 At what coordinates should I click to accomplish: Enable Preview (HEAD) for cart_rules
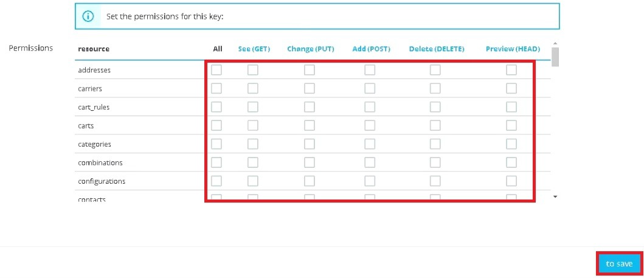tap(511, 107)
